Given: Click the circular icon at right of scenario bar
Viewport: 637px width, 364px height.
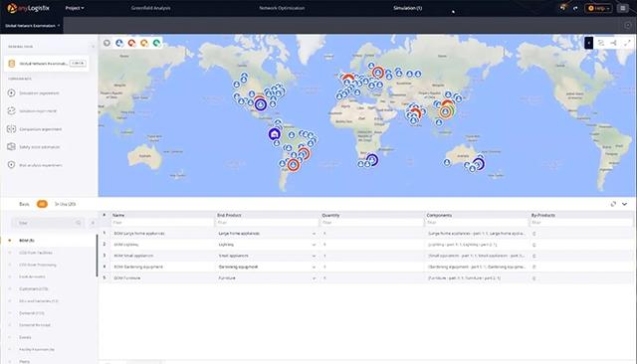Looking at the screenshot, I should (628, 25).
